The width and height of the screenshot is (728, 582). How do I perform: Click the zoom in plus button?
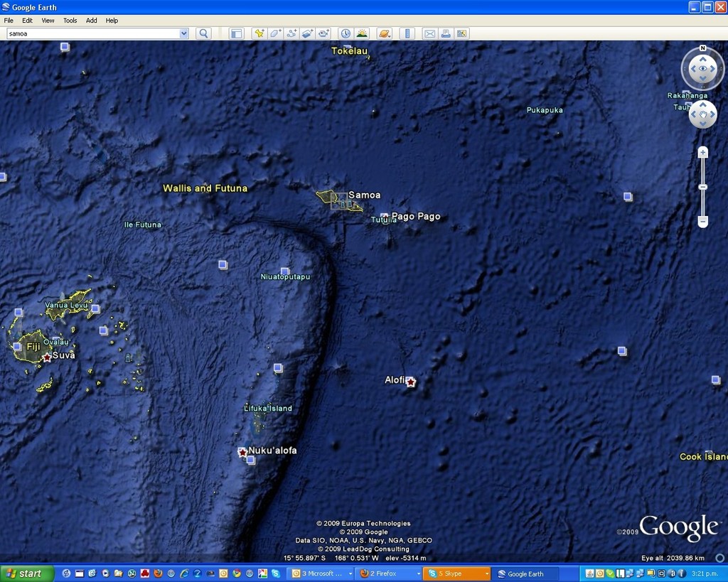pos(703,152)
